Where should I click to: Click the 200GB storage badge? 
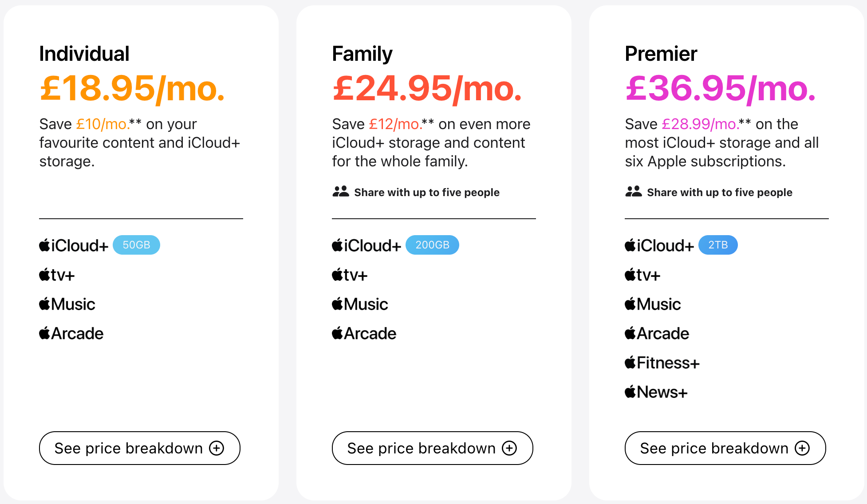coord(433,245)
